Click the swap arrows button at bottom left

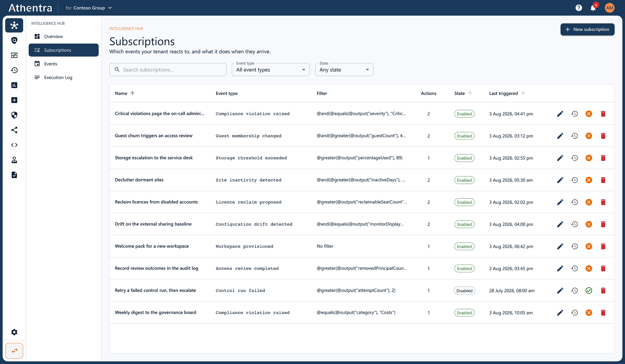14,351
